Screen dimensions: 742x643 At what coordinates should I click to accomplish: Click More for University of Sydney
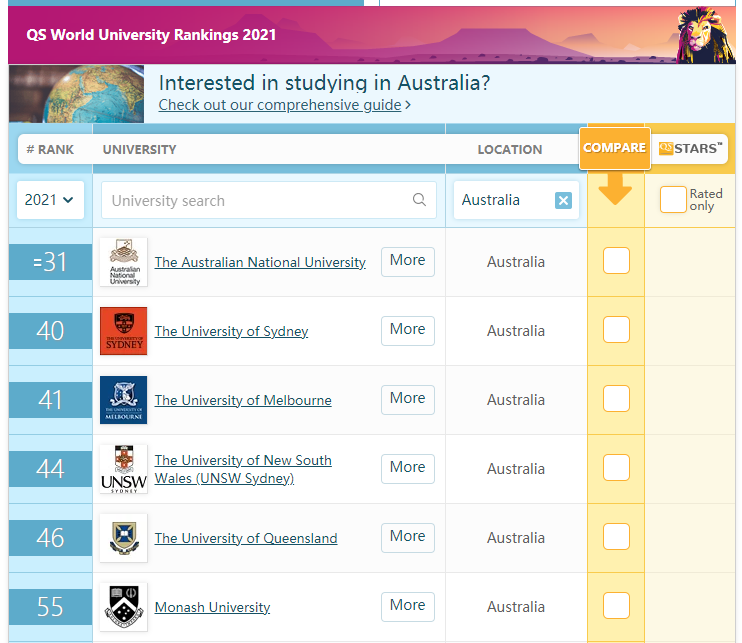pyautogui.click(x=408, y=331)
